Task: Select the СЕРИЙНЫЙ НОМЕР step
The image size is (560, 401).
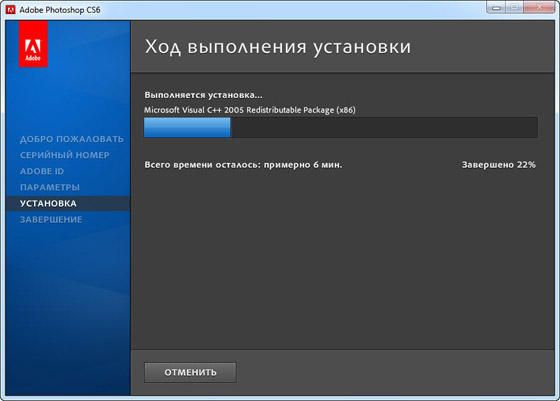Action: (65, 155)
